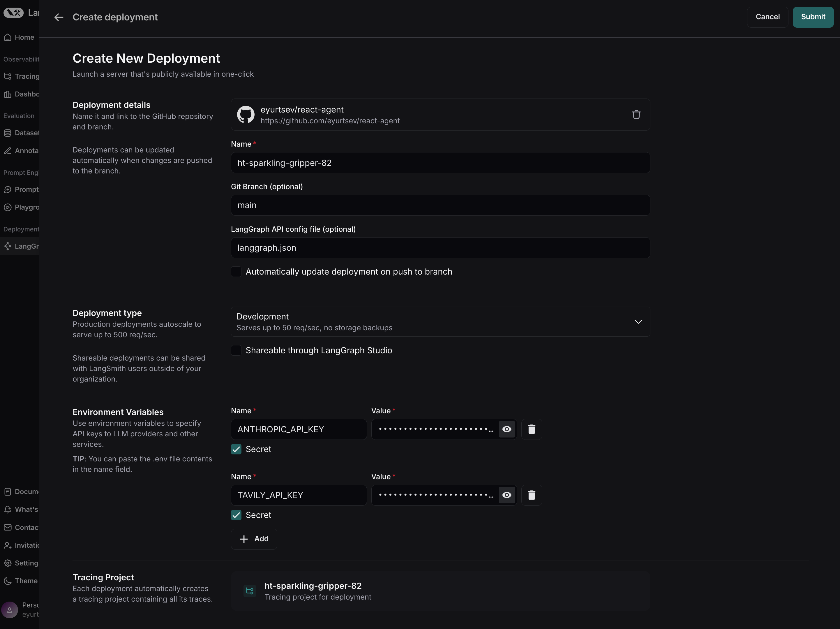
Task: Click the Theme moon icon
Action: (8, 581)
